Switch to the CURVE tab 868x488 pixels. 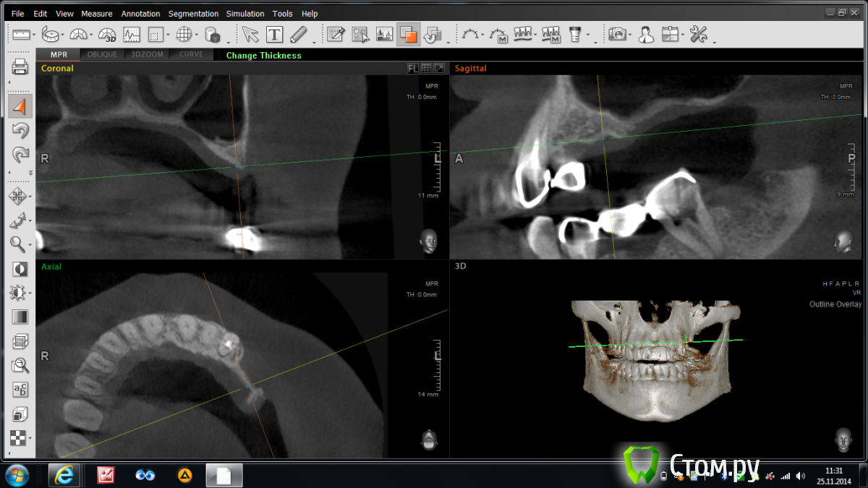pos(191,55)
